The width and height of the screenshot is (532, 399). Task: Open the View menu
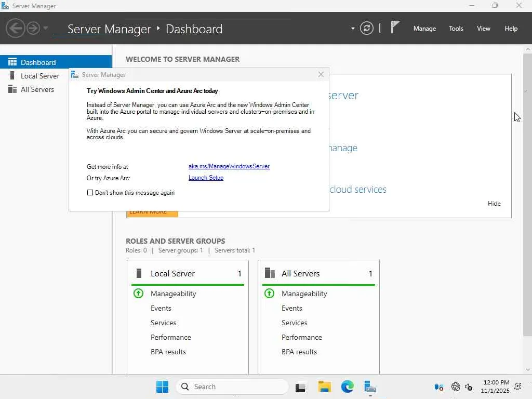[x=484, y=29]
